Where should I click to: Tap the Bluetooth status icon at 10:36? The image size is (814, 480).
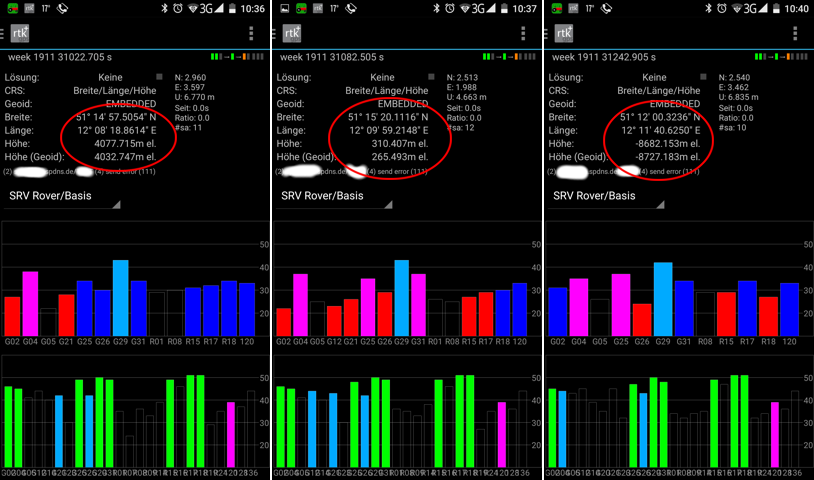(x=164, y=8)
